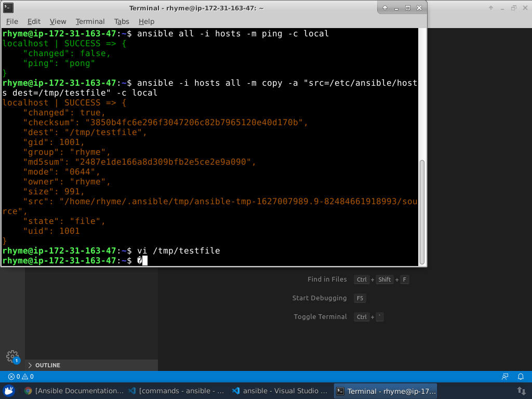This screenshot has height=399, width=532.
Task: Click the terminal vertical scrollbar thumb
Action: [422, 212]
